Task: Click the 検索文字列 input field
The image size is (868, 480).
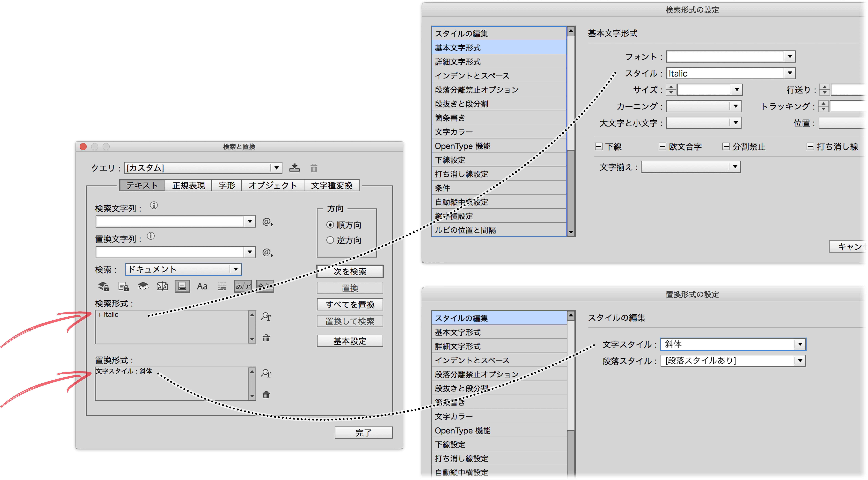Action: tap(170, 222)
